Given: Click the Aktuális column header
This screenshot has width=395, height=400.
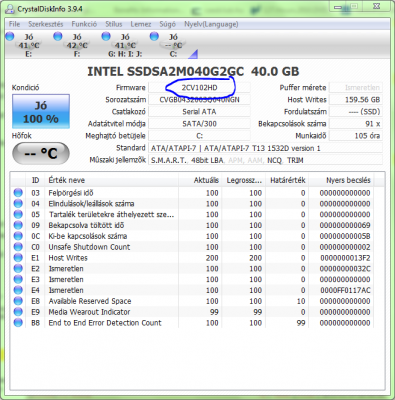Looking at the screenshot, I should (200, 180).
